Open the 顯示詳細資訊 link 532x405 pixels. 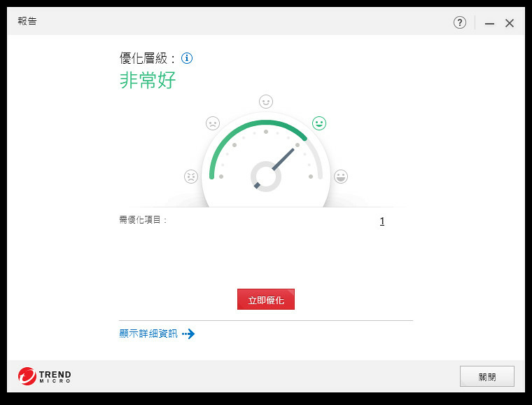148,334
